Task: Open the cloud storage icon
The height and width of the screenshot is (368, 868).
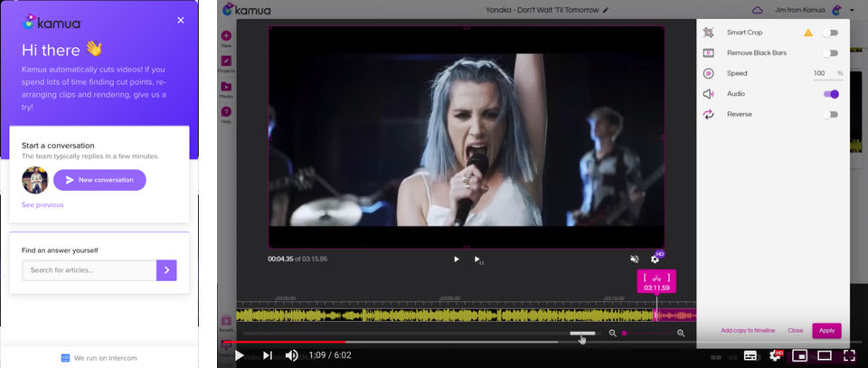Action: click(x=758, y=10)
